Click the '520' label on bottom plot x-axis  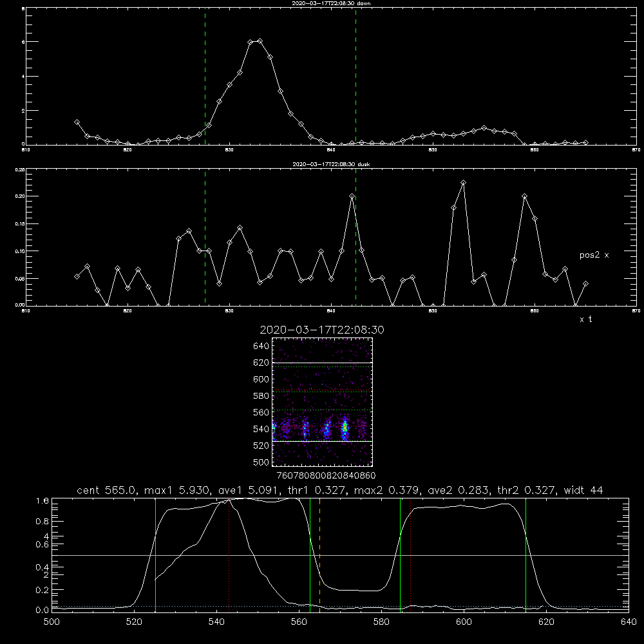tap(134, 622)
